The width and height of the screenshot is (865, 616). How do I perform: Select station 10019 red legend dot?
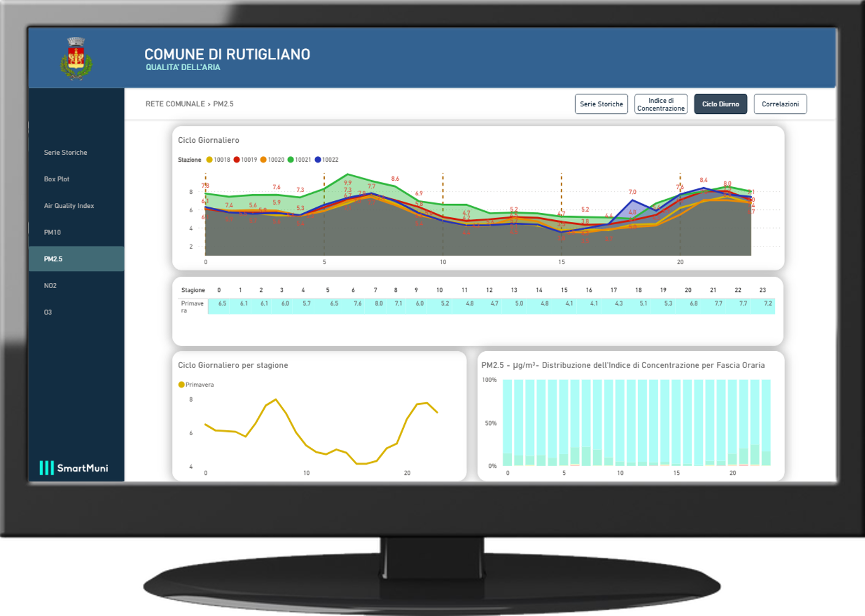click(237, 160)
